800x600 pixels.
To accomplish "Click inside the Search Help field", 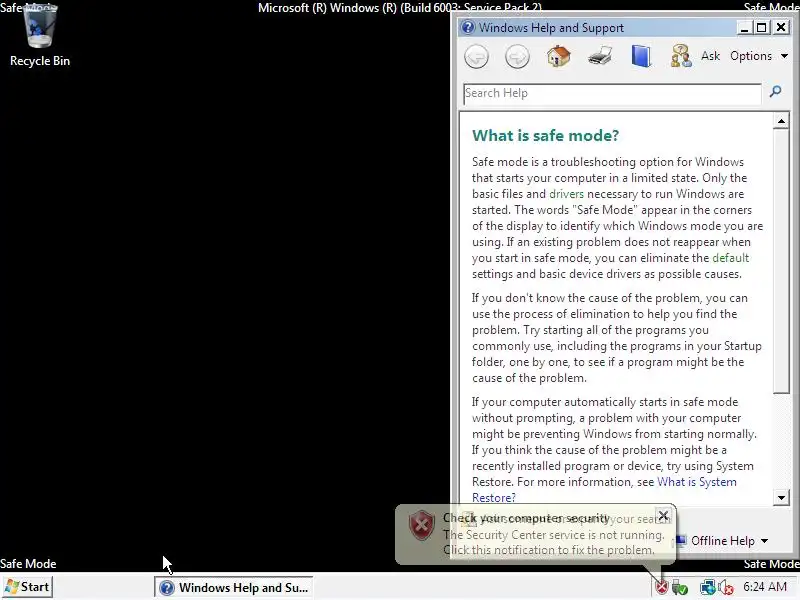I will [612, 93].
